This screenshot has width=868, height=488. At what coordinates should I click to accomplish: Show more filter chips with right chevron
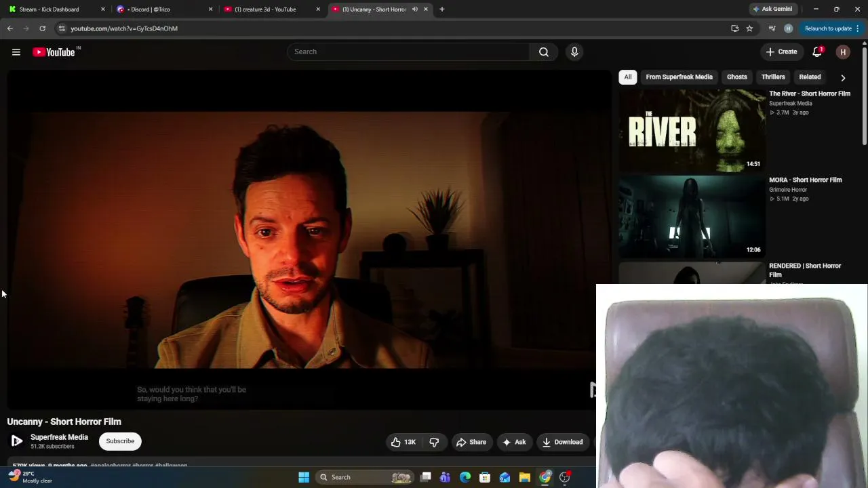(843, 78)
